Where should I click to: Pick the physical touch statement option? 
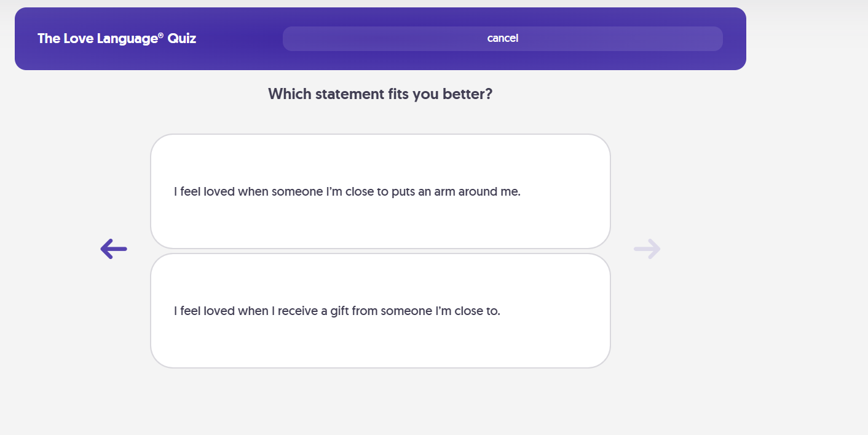click(x=380, y=191)
